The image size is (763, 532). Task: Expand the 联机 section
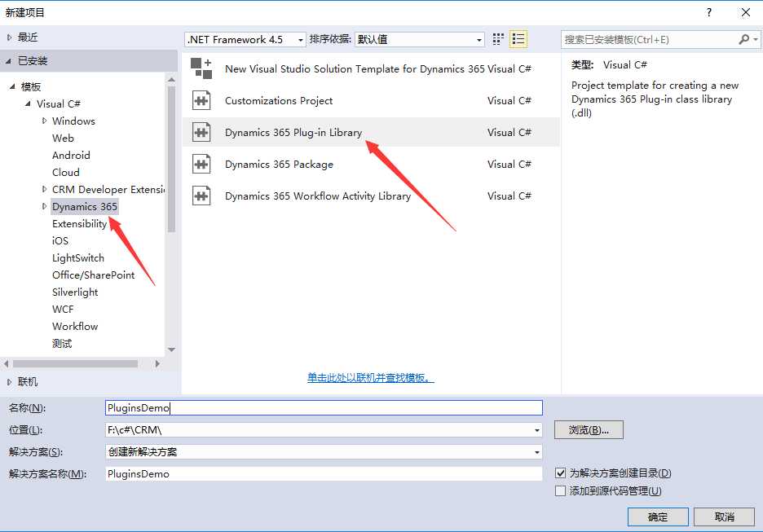(x=9, y=382)
